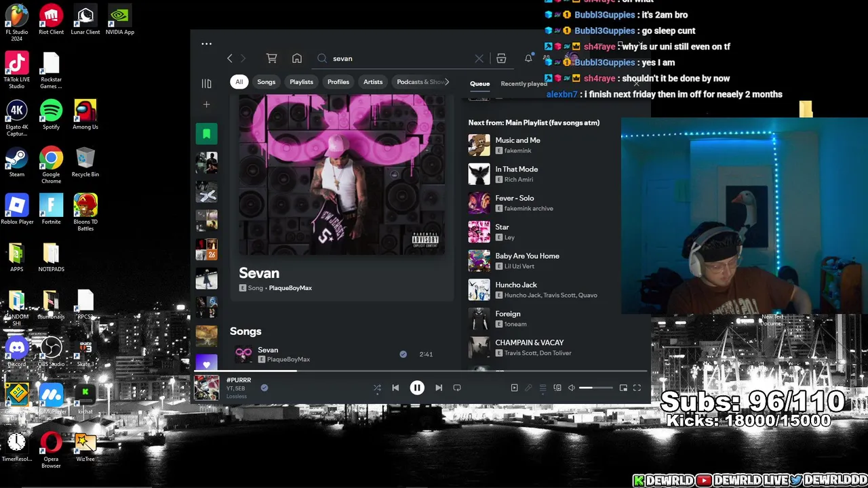Clear the search with the X icon
868x488 pixels.
click(479, 59)
